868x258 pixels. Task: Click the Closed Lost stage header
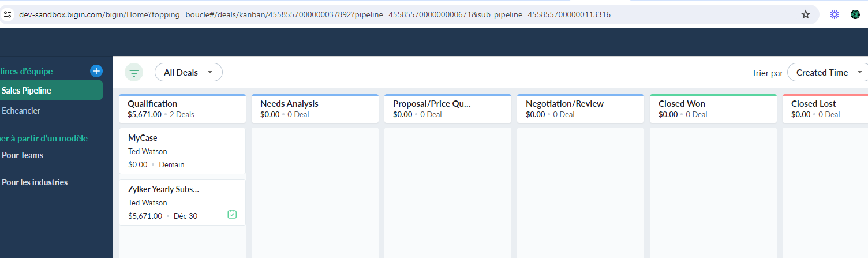[825, 109]
